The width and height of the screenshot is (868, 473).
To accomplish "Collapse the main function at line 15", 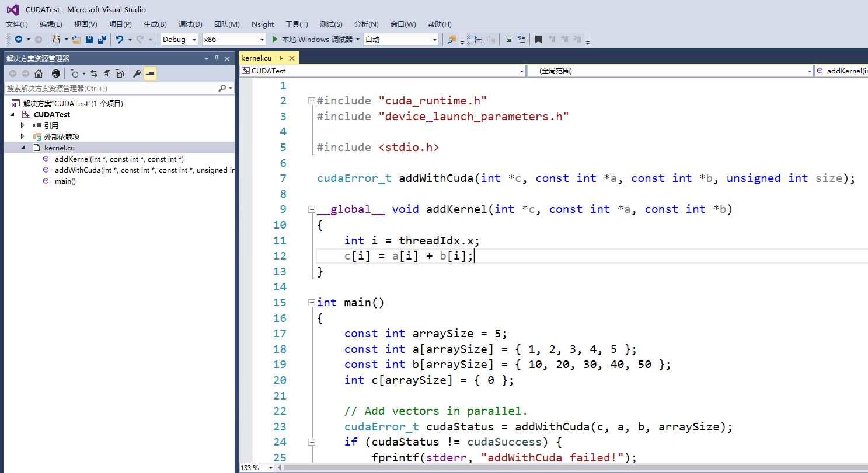I will 312,303.
